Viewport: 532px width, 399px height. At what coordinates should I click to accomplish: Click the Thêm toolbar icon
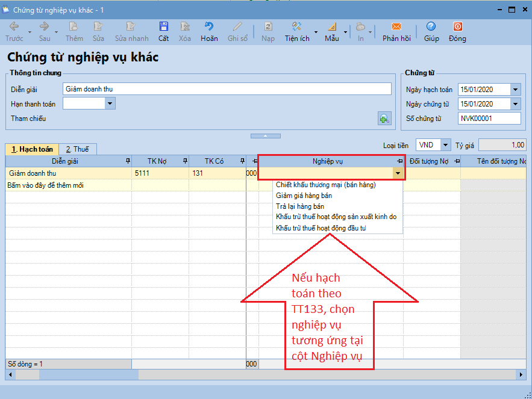[x=74, y=31]
